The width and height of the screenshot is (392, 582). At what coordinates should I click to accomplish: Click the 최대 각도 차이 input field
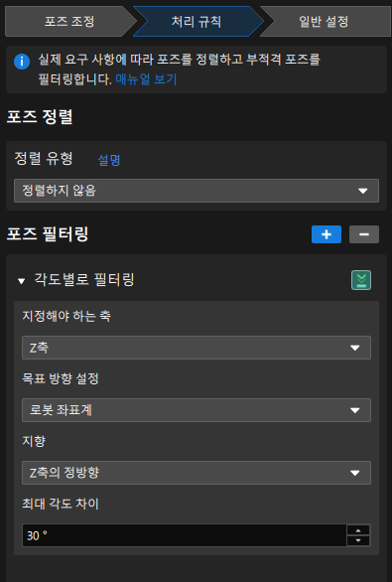[185, 535]
